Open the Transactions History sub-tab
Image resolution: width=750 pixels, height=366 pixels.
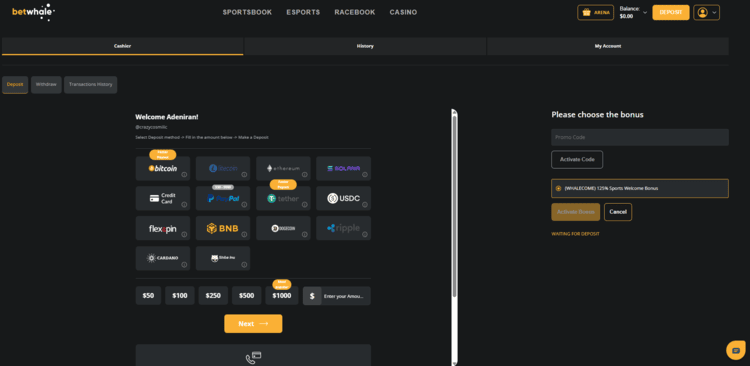click(90, 85)
